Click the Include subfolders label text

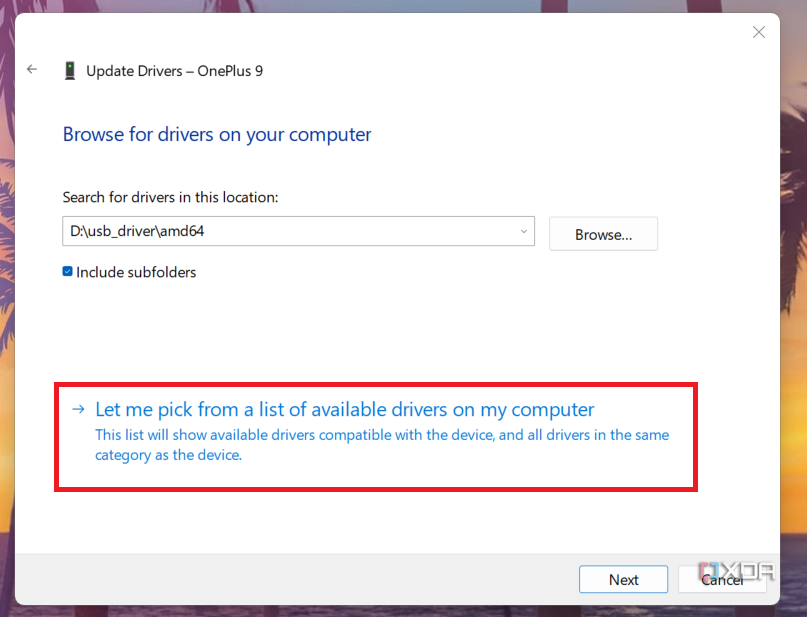[x=136, y=272]
